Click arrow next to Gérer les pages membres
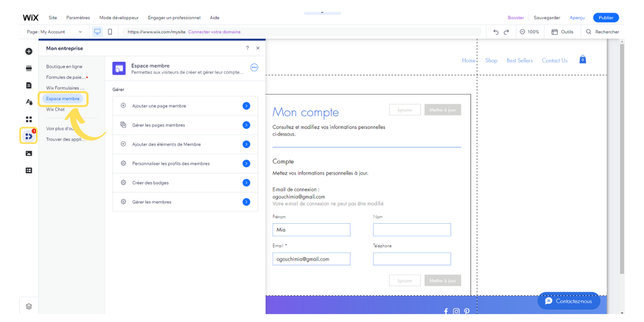The image size is (644, 322). pos(246,125)
